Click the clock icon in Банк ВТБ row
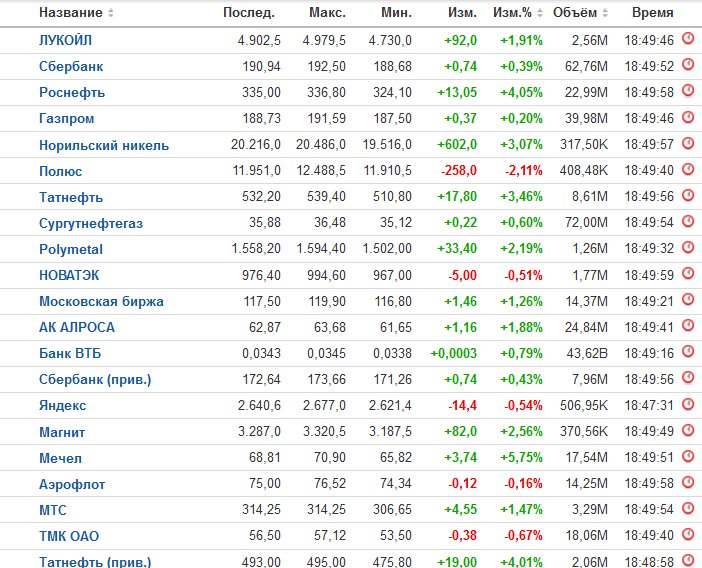Image resolution: width=702 pixels, height=568 pixels. pyautogui.click(x=688, y=351)
